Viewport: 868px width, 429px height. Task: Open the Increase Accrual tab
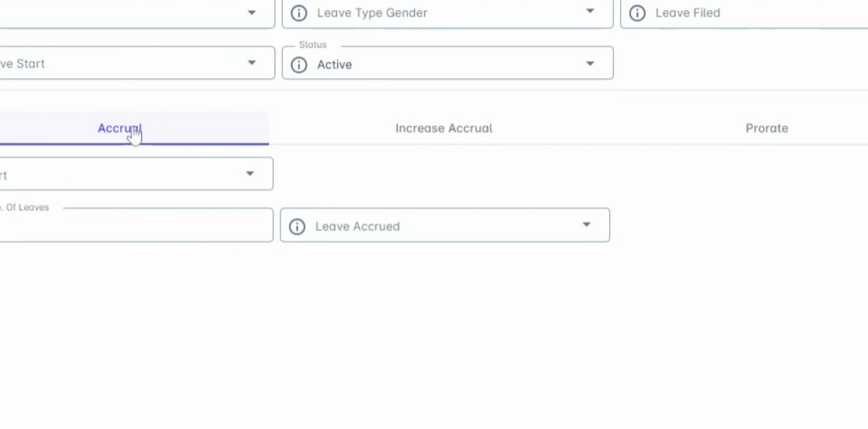point(444,128)
